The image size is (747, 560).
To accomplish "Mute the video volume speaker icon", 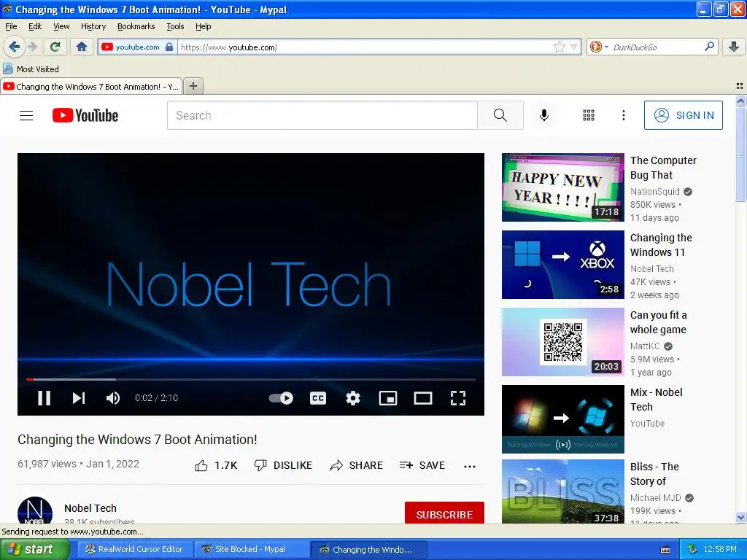I will coord(113,398).
